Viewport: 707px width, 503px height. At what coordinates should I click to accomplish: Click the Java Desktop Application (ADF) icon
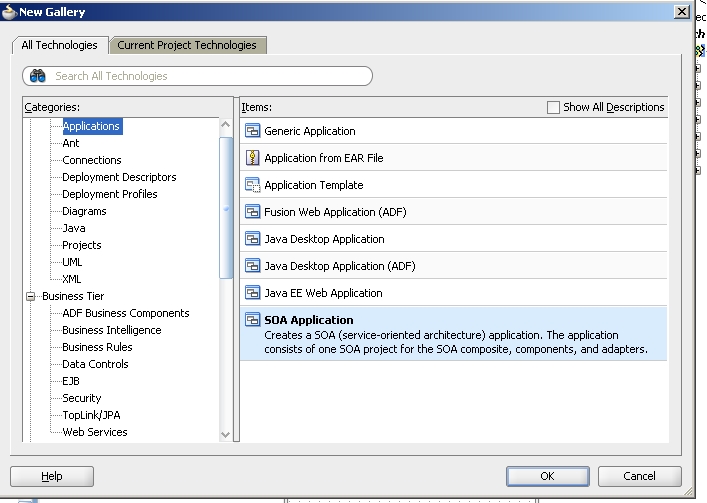coord(252,266)
